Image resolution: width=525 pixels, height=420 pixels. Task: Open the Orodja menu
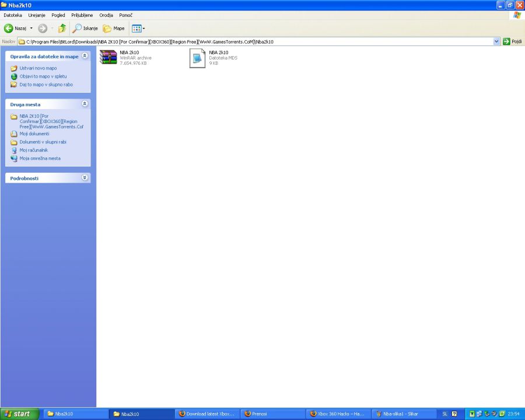click(106, 15)
